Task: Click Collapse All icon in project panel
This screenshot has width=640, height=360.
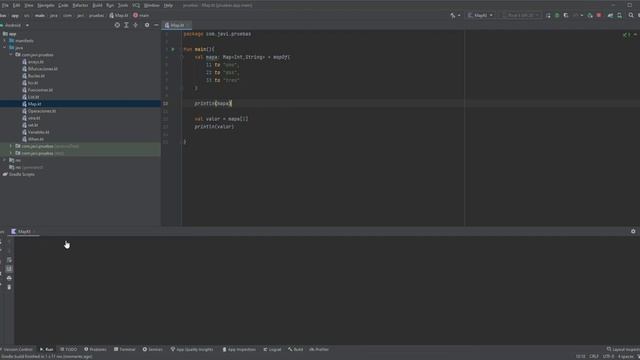Action: pyautogui.click(x=136, y=25)
